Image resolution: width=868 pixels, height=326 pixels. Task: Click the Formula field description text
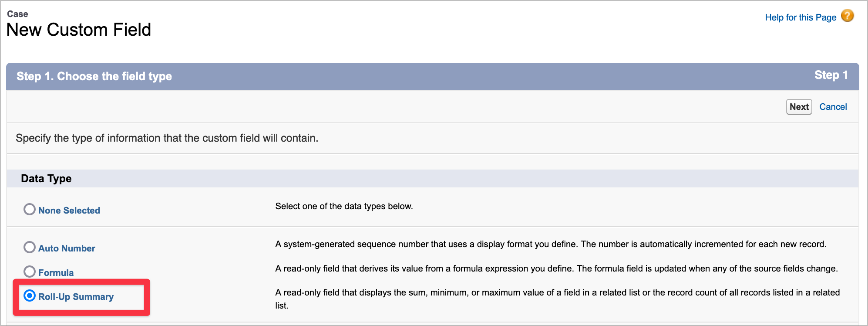pyautogui.click(x=556, y=268)
